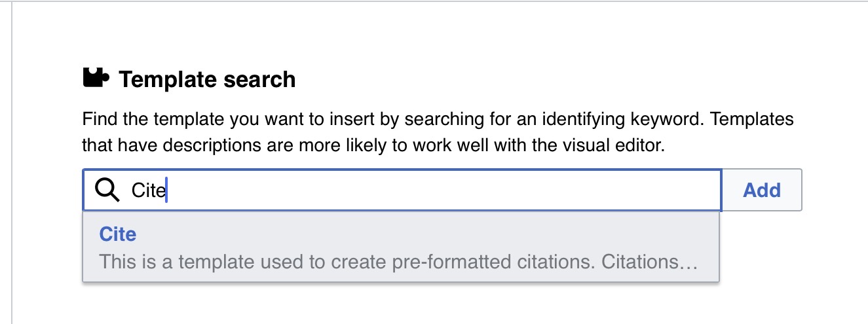Click the magnifying glass search icon

coord(107,190)
